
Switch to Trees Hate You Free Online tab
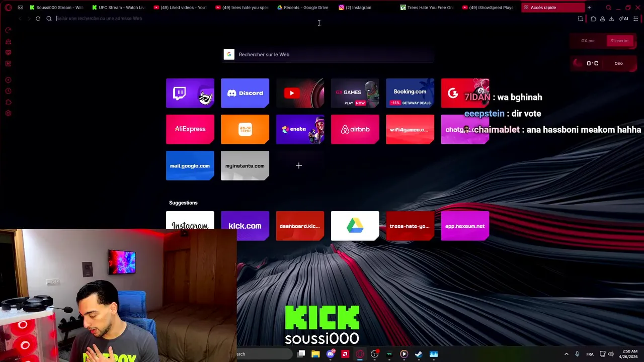click(x=428, y=8)
